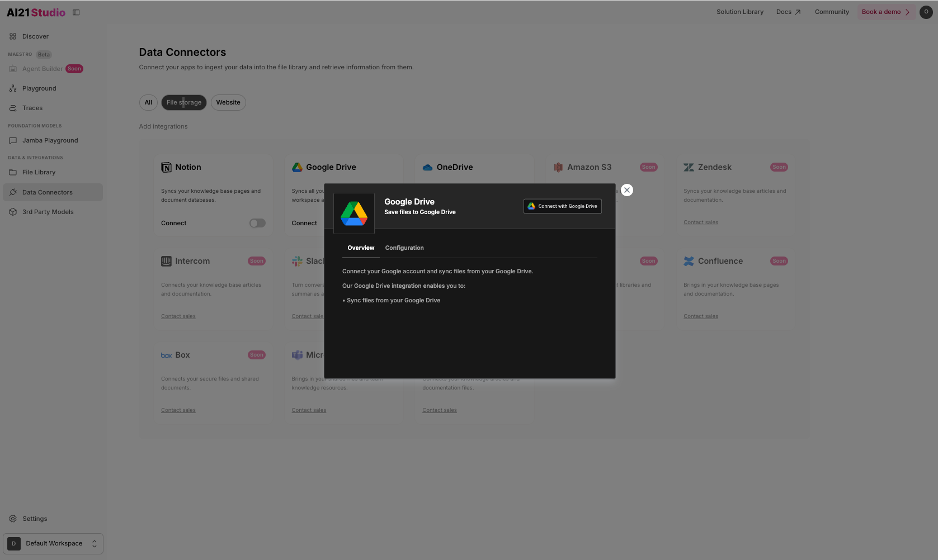Open the Playground section

[39, 88]
